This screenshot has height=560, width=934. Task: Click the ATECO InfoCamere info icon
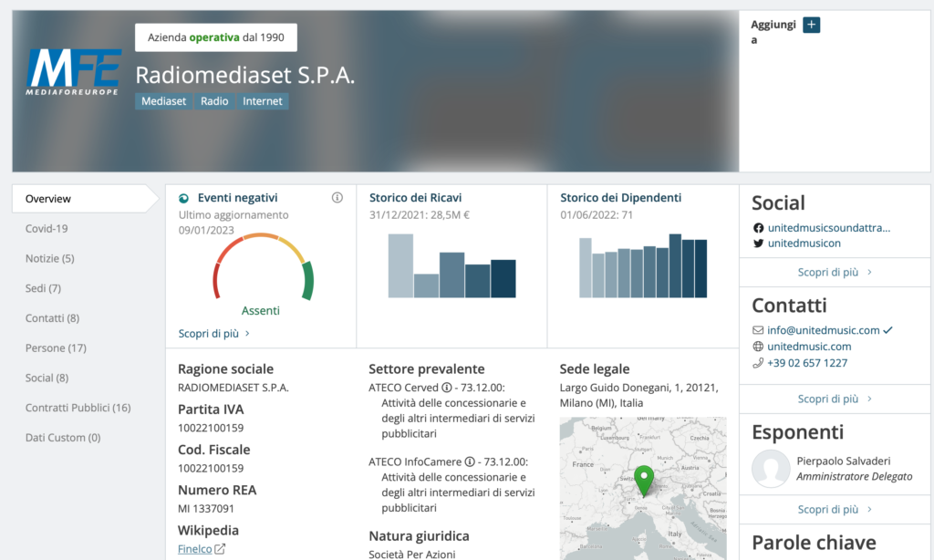tap(470, 461)
